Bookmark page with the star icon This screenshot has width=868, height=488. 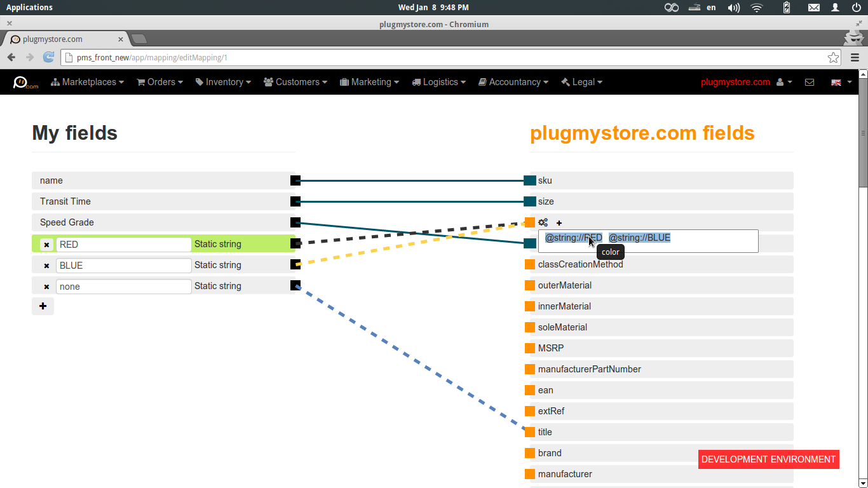(x=833, y=57)
